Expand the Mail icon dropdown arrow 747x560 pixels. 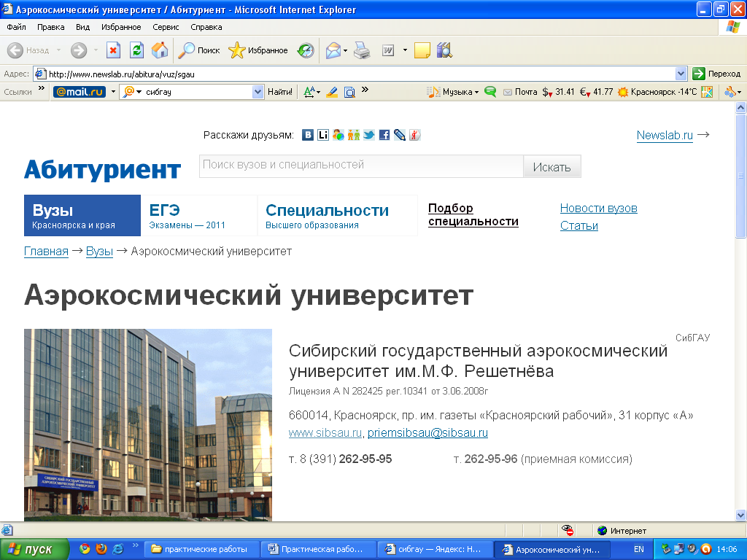pyautogui.click(x=345, y=50)
